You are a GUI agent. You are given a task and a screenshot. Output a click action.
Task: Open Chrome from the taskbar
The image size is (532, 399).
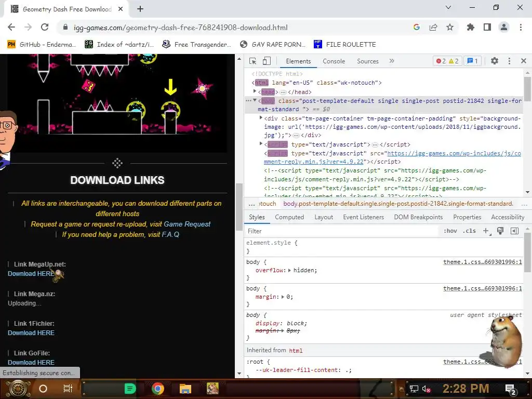tap(158, 389)
